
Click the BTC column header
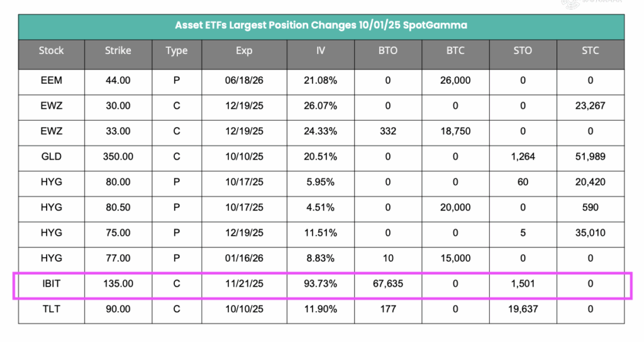point(455,50)
